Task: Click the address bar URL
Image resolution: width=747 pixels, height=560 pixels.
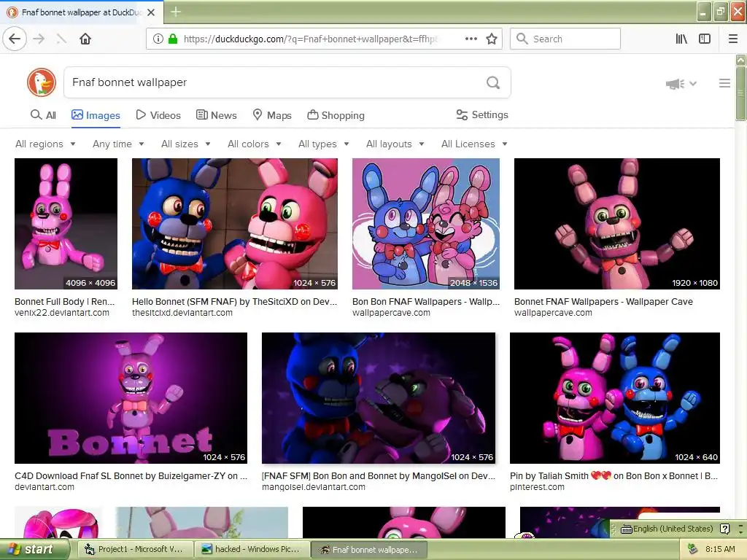Action: [x=311, y=39]
